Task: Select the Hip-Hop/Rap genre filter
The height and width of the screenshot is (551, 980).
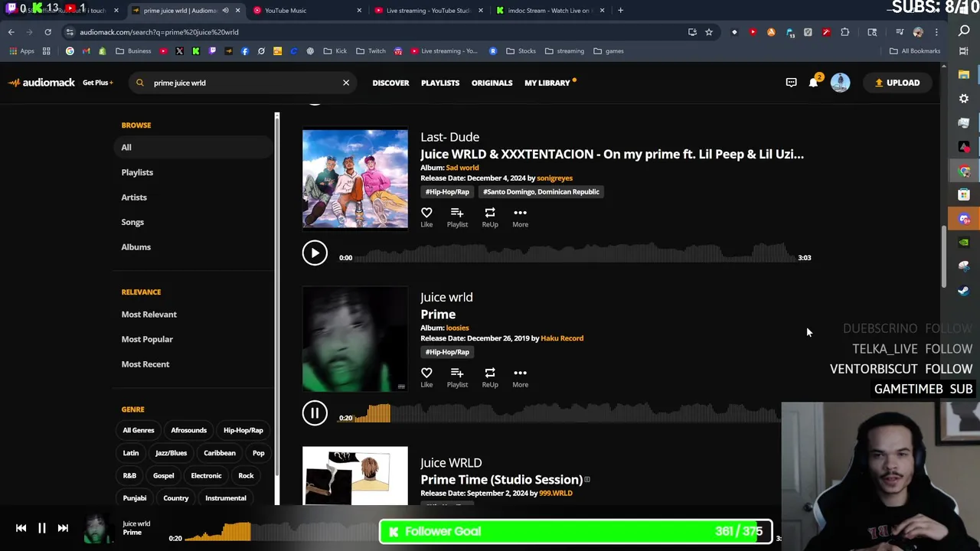Action: [243, 430]
